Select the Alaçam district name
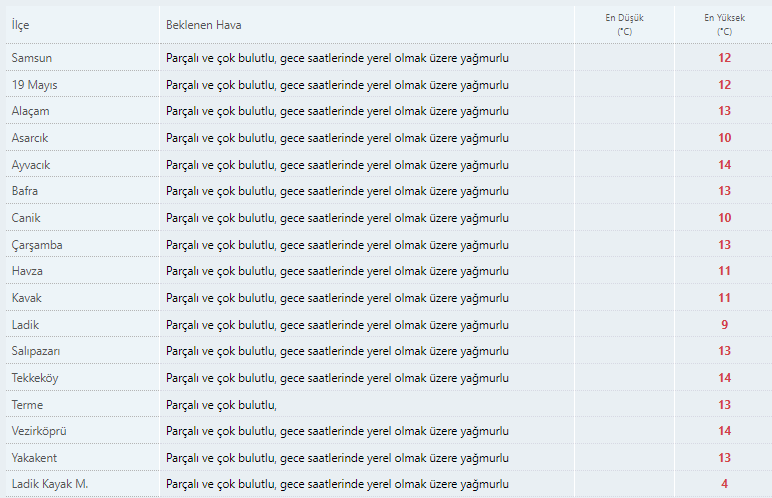This screenshot has width=772, height=498. click(x=31, y=111)
